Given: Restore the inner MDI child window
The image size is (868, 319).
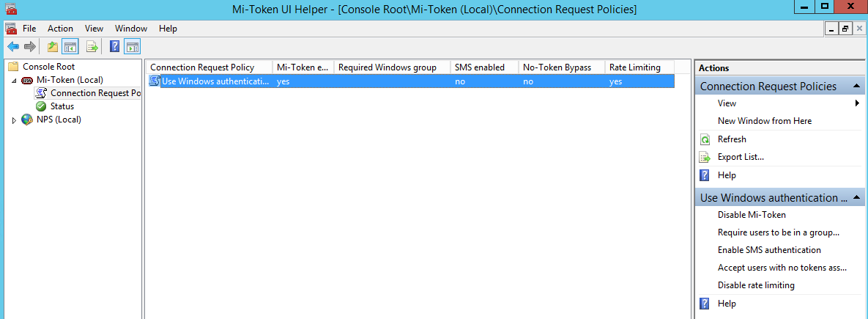Looking at the screenshot, I should click(845, 29).
